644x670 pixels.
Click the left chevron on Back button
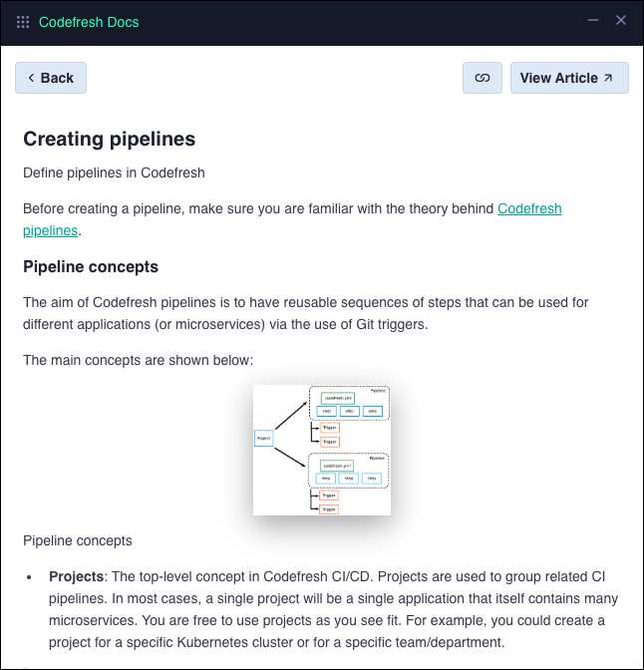pos(31,78)
